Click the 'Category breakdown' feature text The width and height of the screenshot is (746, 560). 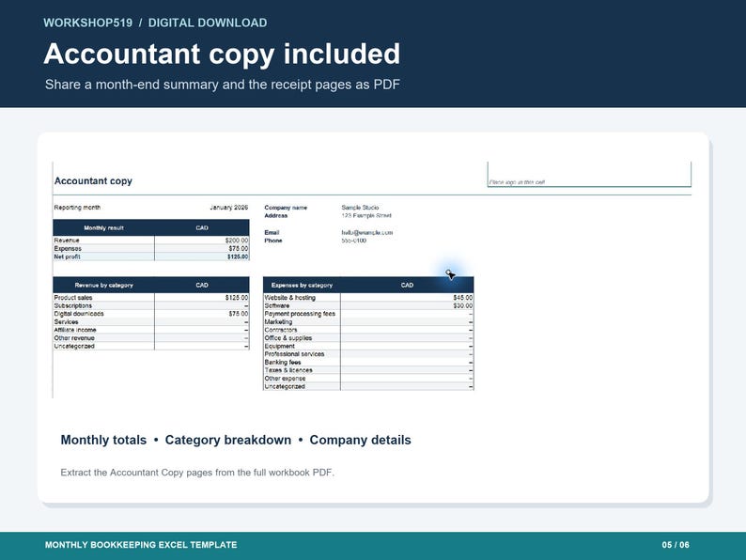pos(228,440)
